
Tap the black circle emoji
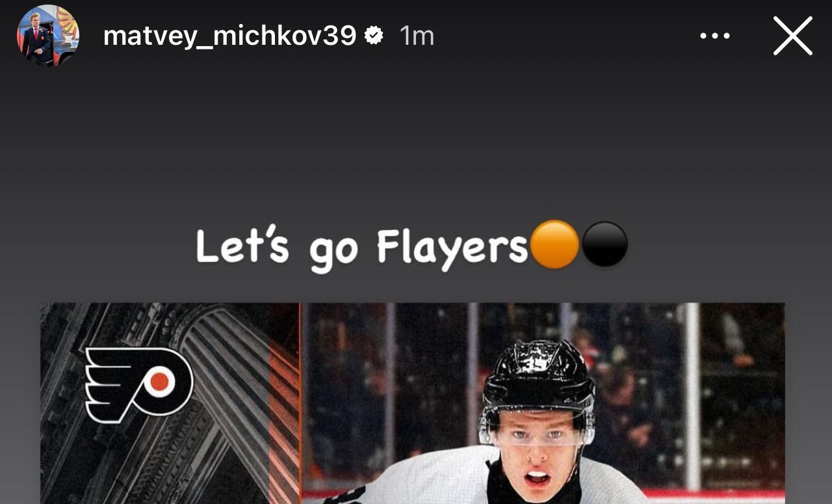tap(604, 245)
